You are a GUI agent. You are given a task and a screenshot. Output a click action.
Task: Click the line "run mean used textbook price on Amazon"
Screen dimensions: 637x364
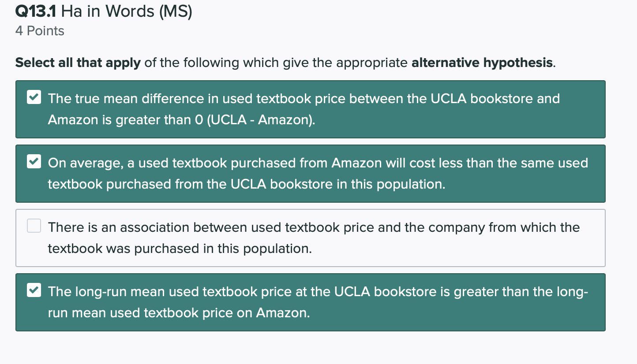click(x=179, y=313)
